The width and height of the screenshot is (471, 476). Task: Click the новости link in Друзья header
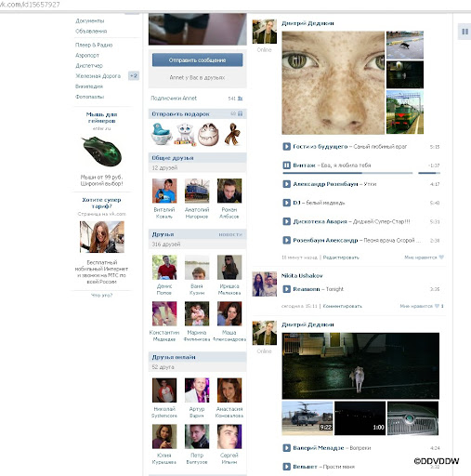click(230, 234)
